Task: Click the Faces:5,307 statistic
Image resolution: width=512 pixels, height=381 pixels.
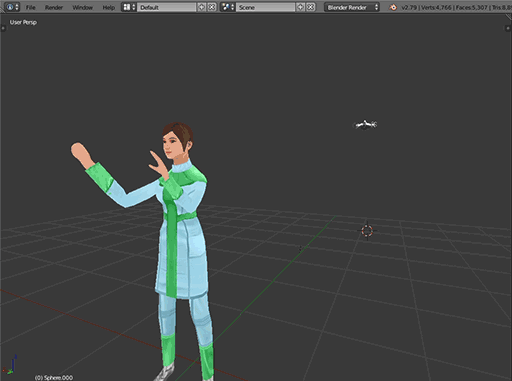Action: click(x=472, y=7)
